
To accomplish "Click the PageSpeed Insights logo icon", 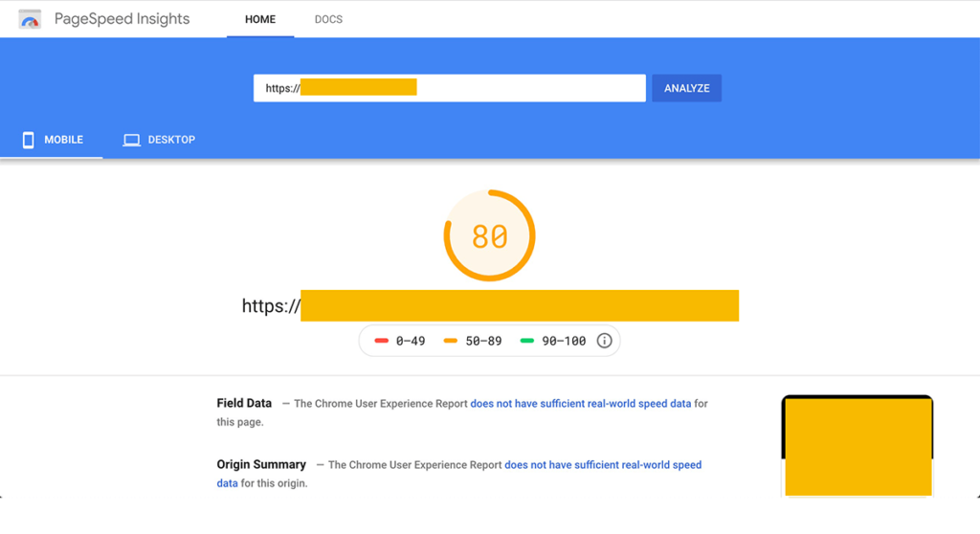I will (x=30, y=19).
